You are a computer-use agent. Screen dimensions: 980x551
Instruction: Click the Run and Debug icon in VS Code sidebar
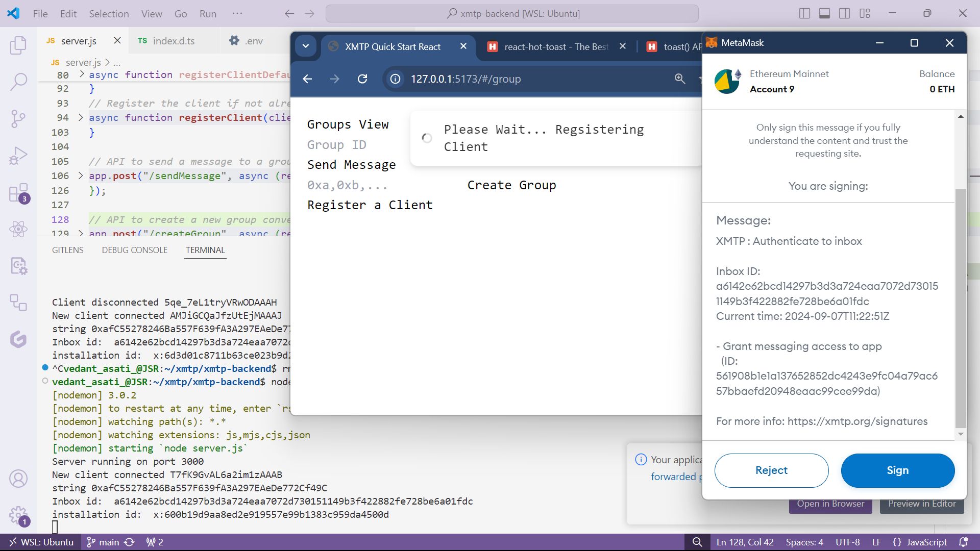pyautogui.click(x=17, y=156)
